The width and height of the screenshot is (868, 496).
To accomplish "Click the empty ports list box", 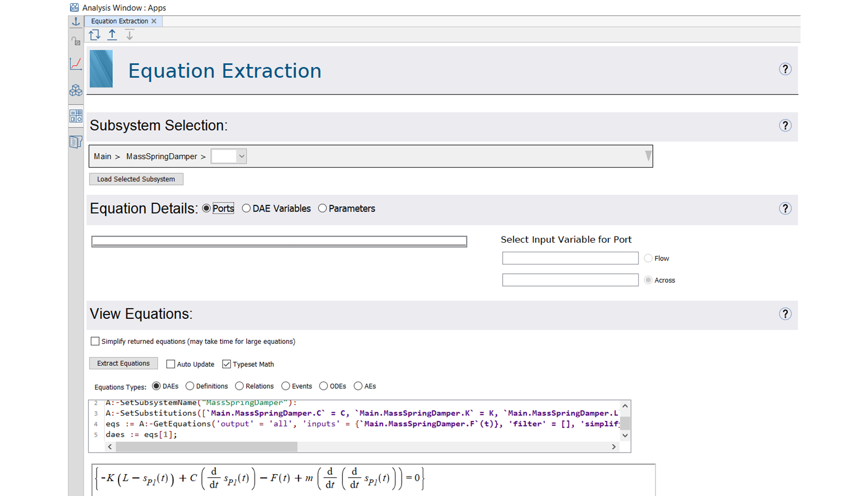I will pyautogui.click(x=279, y=241).
